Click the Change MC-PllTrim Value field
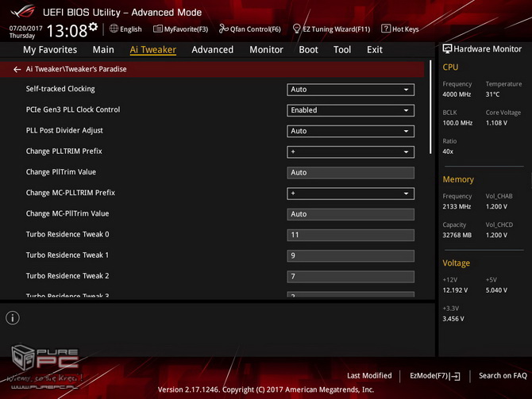 [x=350, y=214]
